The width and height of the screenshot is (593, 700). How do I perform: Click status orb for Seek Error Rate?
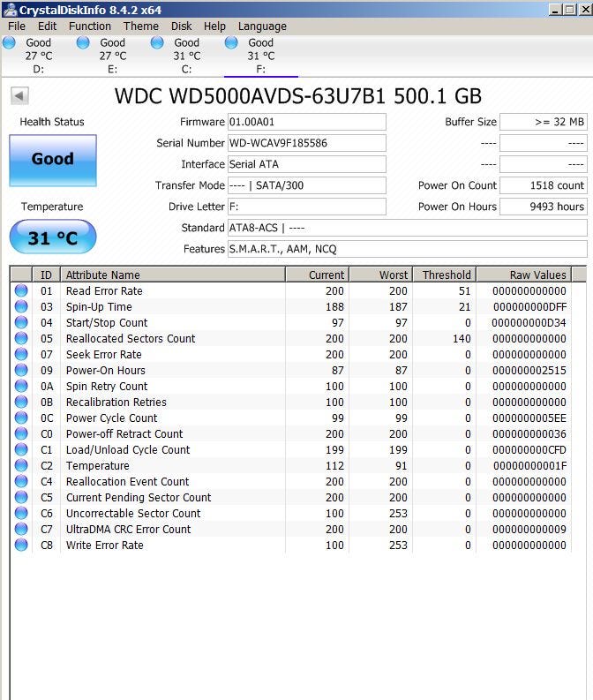point(21,355)
